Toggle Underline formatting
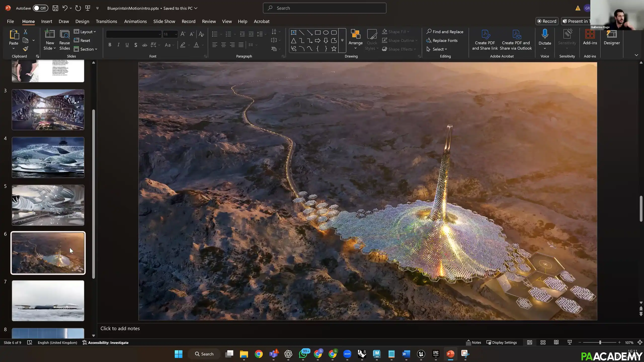 (127, 45)
